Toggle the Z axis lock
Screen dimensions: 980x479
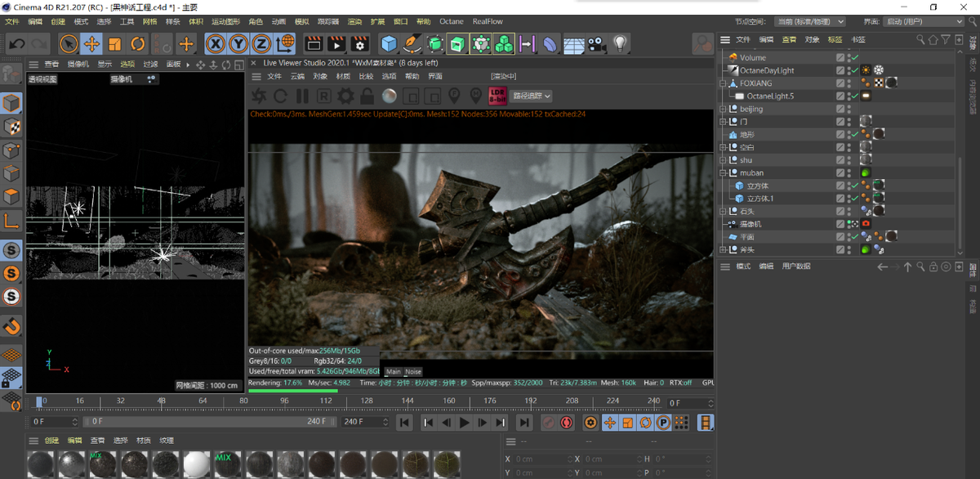[x=261, y=43]
